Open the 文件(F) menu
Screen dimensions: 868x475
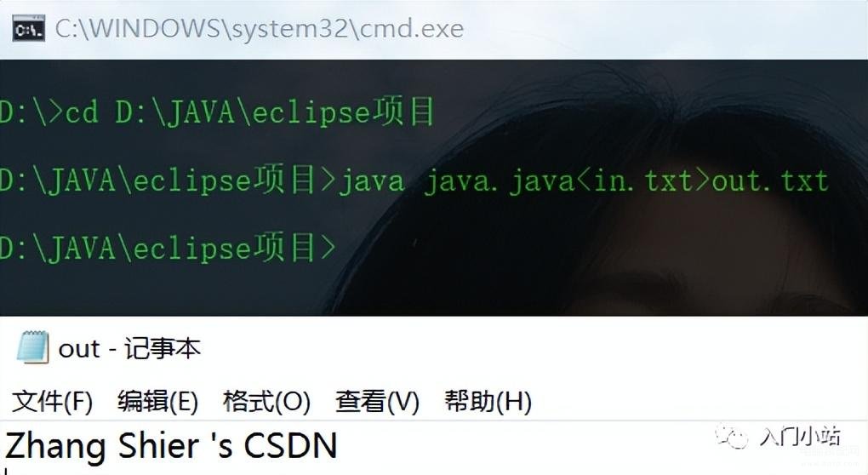[52, 402]
